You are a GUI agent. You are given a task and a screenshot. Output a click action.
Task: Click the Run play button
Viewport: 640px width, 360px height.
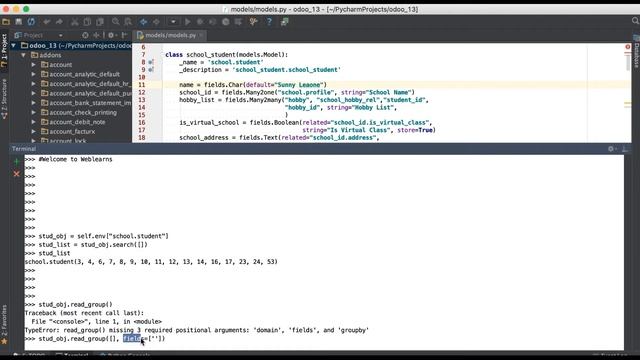[x=188, y=22]
